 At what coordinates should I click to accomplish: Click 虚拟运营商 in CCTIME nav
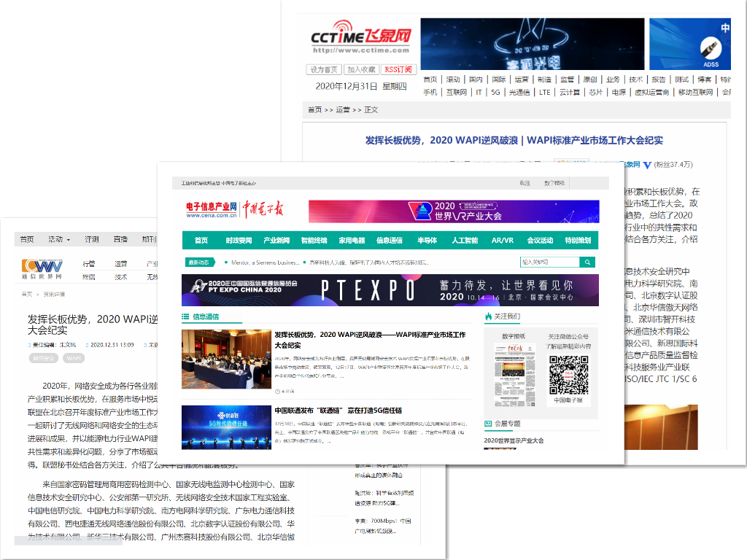pos(651,93)
